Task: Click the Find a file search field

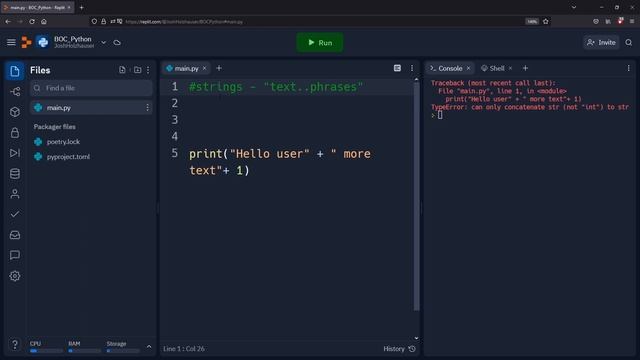Action: [91, 88]
